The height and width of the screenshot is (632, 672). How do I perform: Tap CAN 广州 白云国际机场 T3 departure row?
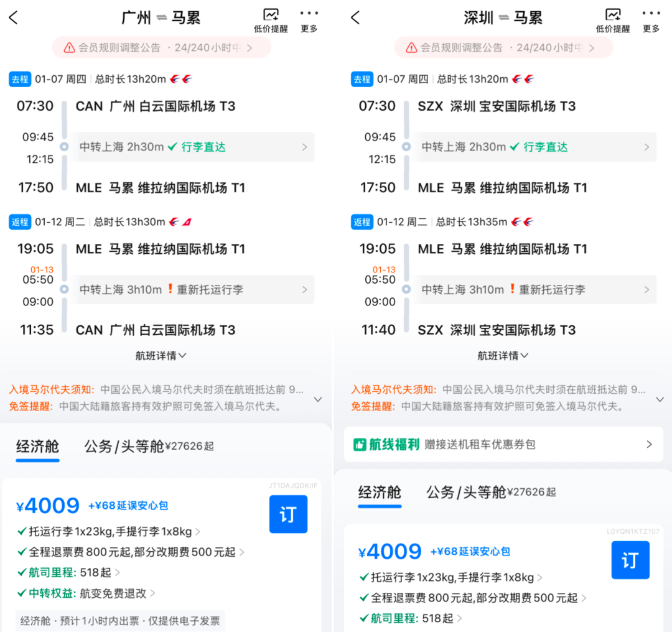point(156,106)
